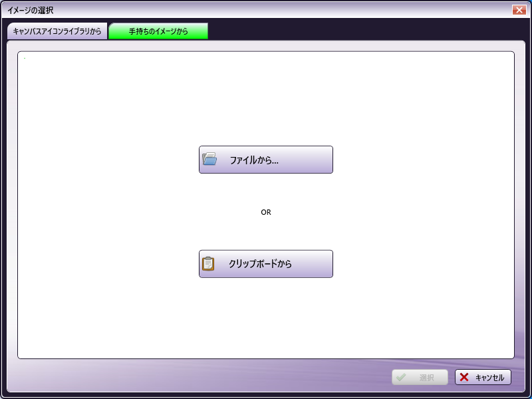Screen dimensions: 532x399
Task: Click the クリップボードから text label
Action: 260,264
